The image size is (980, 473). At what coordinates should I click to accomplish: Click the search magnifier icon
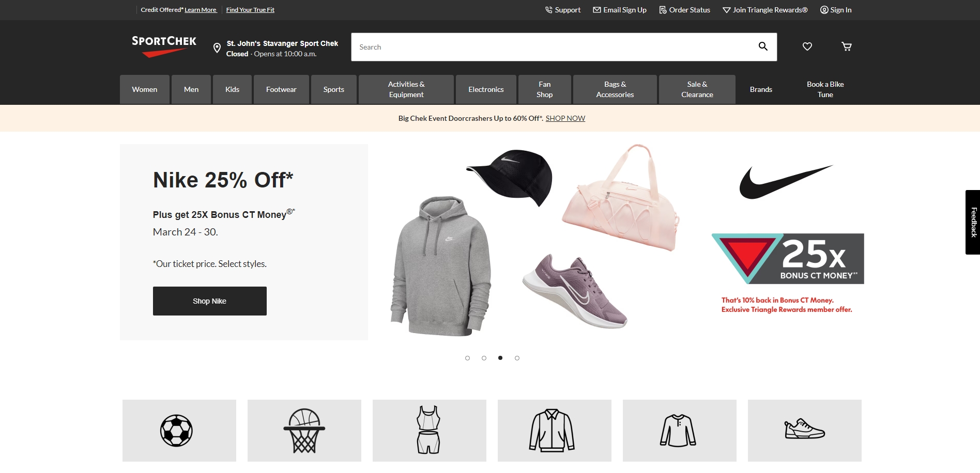(x=763, y=46)
